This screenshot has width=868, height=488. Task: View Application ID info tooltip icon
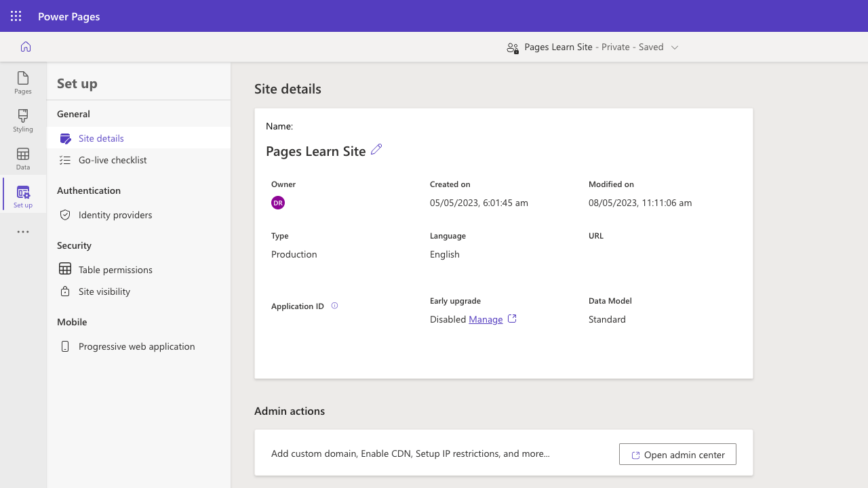[x=334, y=306]
